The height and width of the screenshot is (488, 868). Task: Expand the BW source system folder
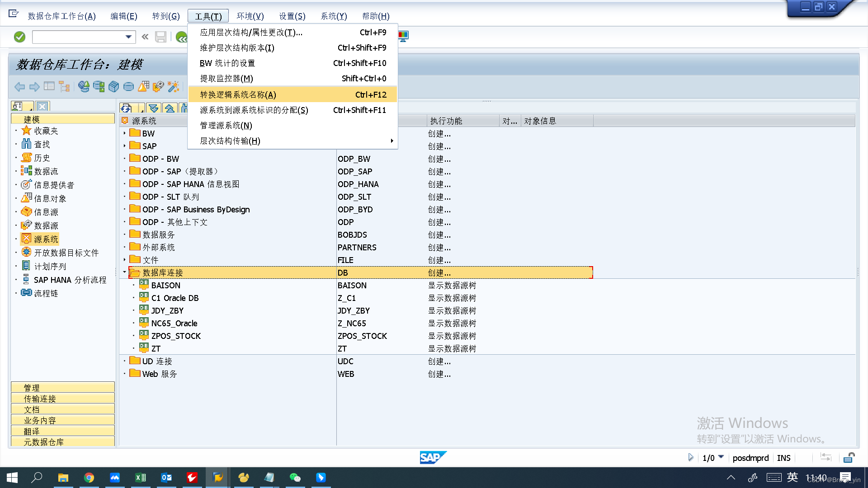point(124,133)
